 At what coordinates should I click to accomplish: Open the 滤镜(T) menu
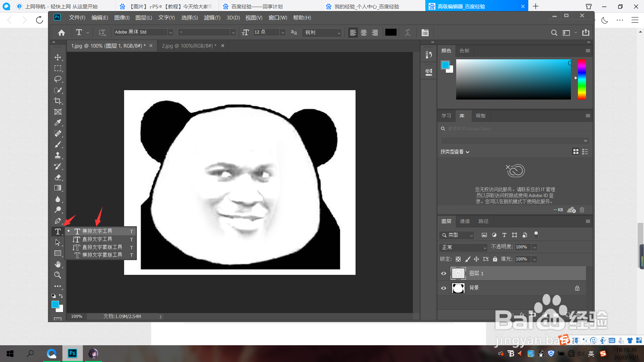click(x=212, y=18)
